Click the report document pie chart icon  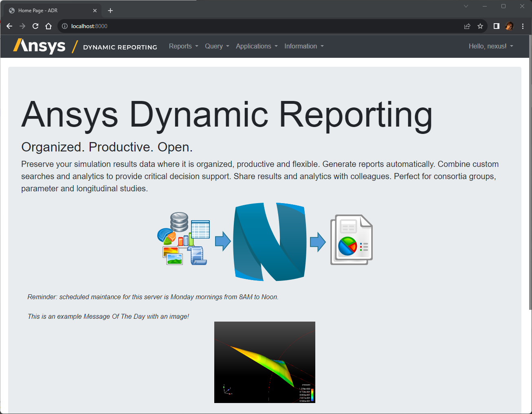pos(352,240)
